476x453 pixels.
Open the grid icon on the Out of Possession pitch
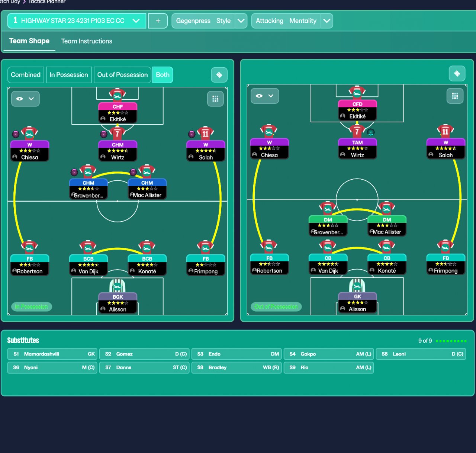(455, 96)
